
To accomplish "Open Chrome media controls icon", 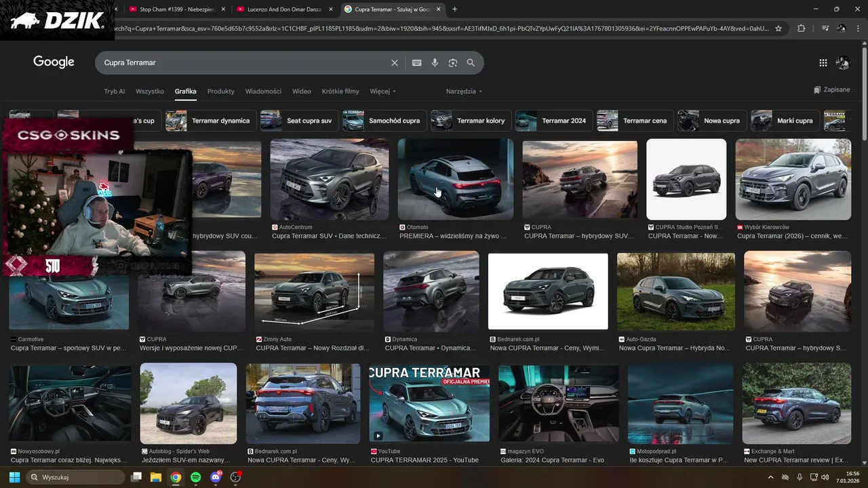I will tap(825, 28).
